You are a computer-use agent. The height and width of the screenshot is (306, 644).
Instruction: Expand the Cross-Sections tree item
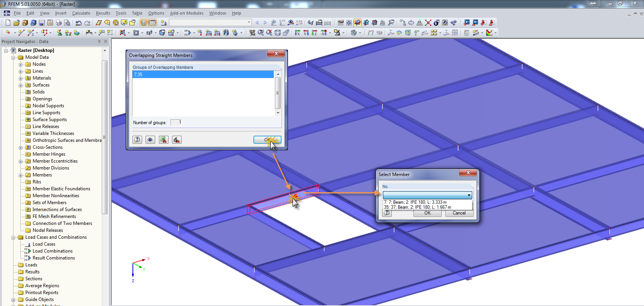(21, 148)
